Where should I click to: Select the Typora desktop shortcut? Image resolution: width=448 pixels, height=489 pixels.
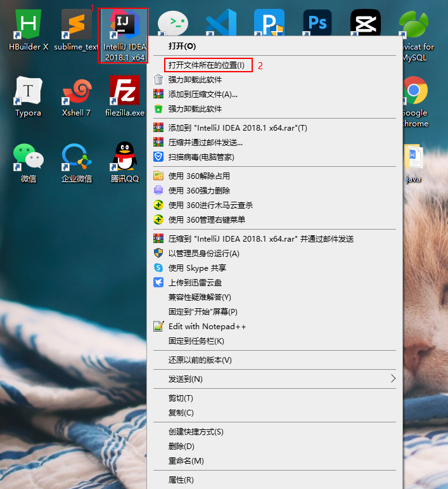(29, 96)
